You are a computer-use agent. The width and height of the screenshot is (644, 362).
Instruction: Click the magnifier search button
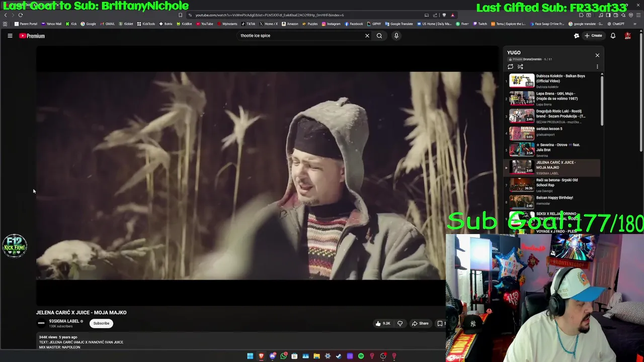(x=379, y=36)
